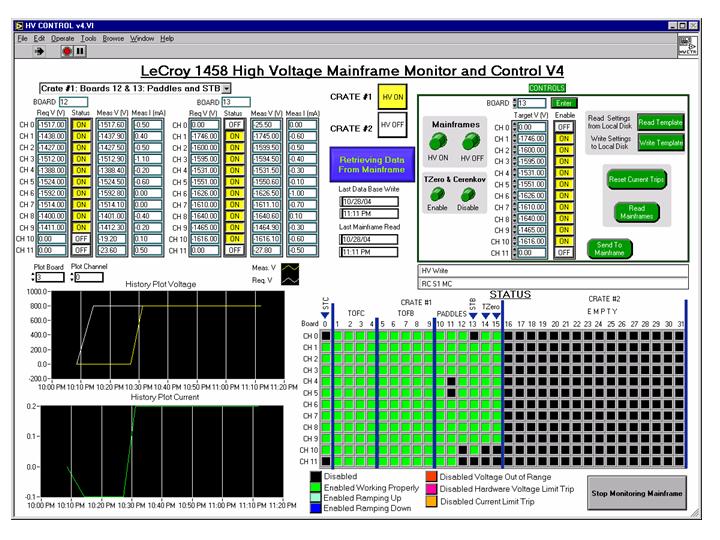Click the Controls BOARD stepper arrows

515,103
